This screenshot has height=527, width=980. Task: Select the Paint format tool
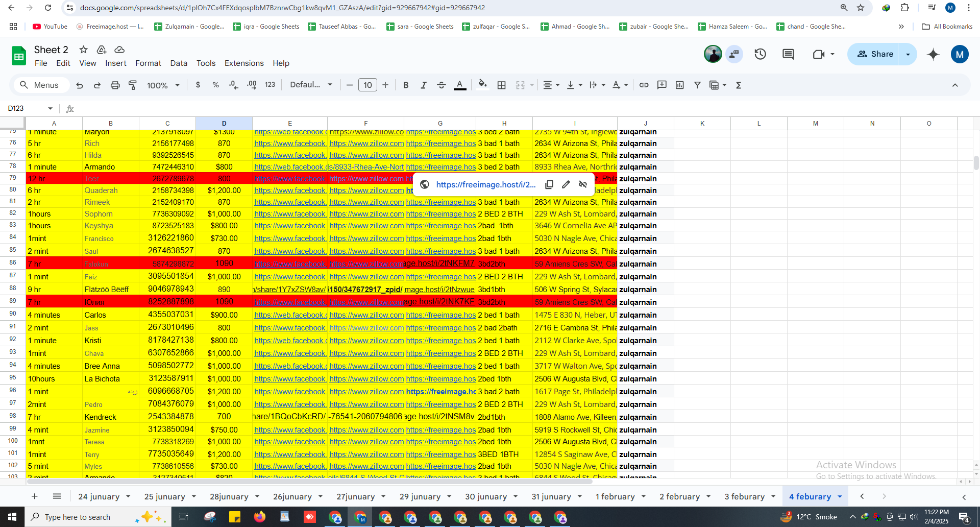pos(133,85)
